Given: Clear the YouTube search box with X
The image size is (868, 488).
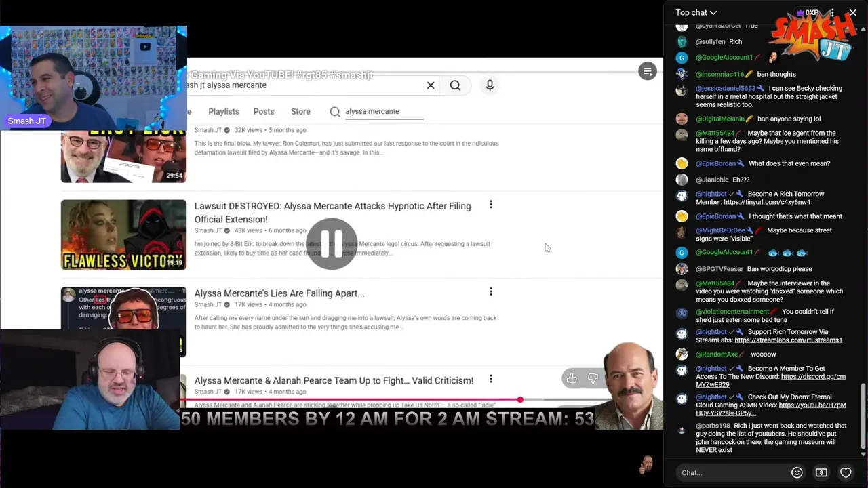Looking at the screenshot, I should click(430, 85).
